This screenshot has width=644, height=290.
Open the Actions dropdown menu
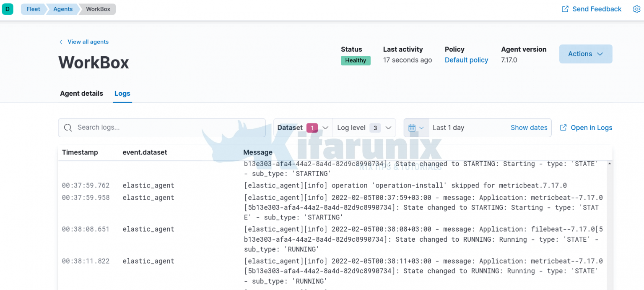tap(585, 54)
